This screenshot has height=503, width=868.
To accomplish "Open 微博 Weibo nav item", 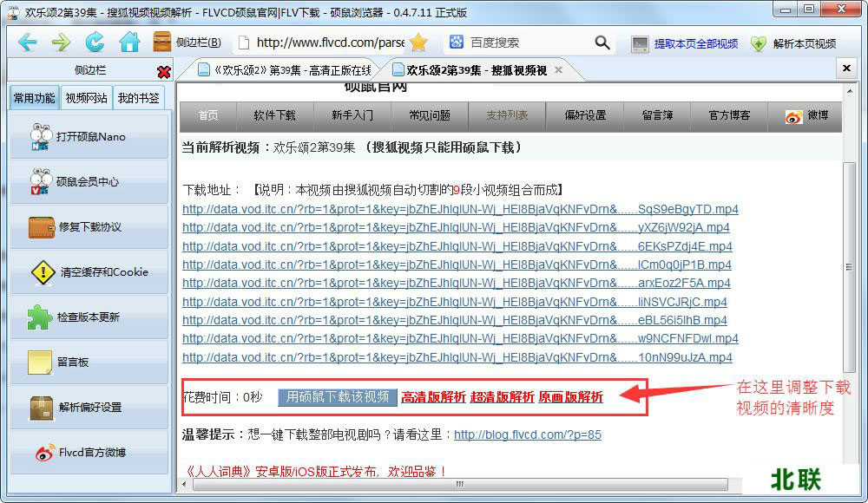I will [806, 115].
